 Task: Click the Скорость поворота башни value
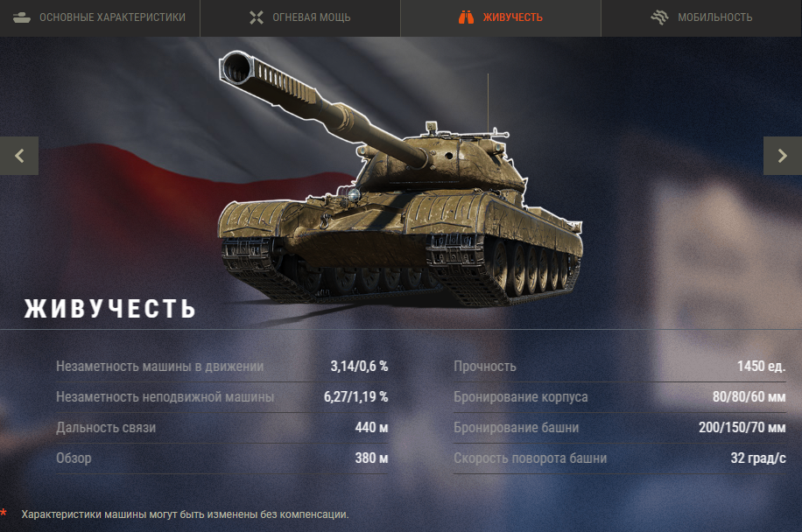pos(758,458)
